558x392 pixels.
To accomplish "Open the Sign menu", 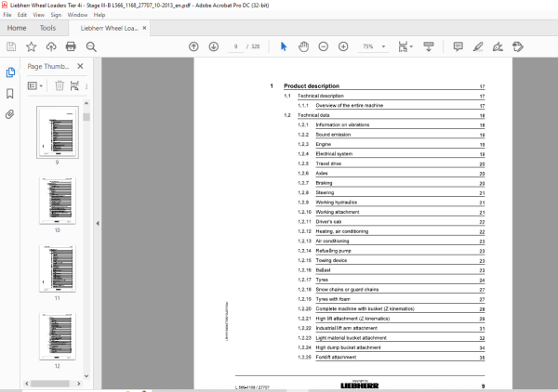I will coord(56,15).
